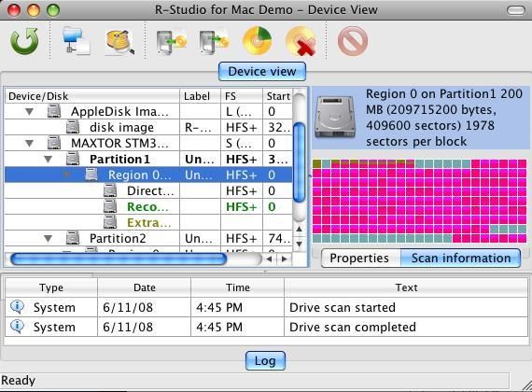The width and height of the screenshot is (532, 392).
Task: Select the green Recognized HFS+ tree row
Action: click(148, 206)
